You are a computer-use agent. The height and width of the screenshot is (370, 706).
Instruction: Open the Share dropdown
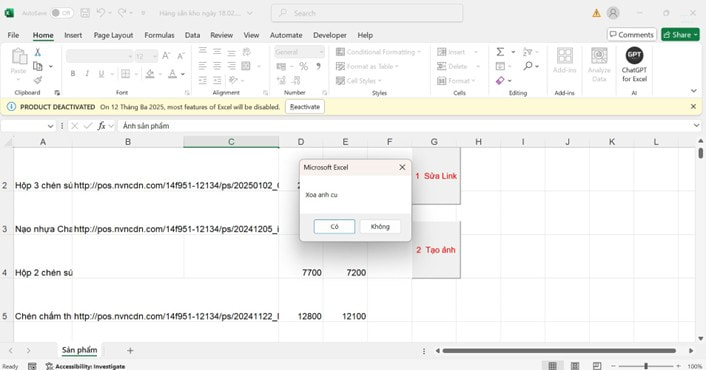680,35
